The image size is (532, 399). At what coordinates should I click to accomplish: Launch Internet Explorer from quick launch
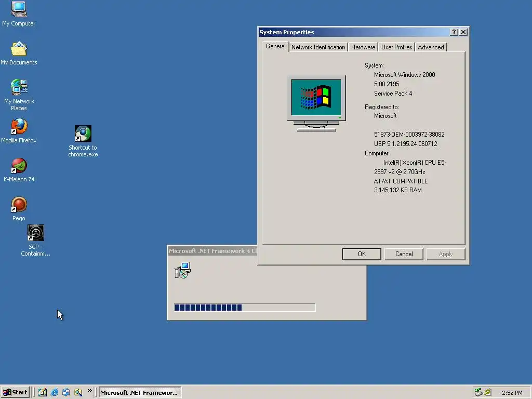pos(54,392)
